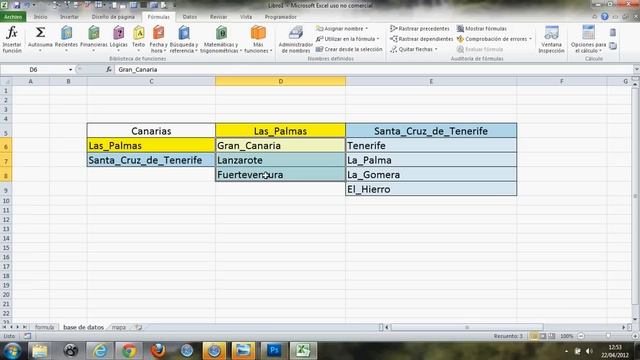Viewport: 640px width, 360px height.
Task: Select column C header
Action: tap(151, 81)
